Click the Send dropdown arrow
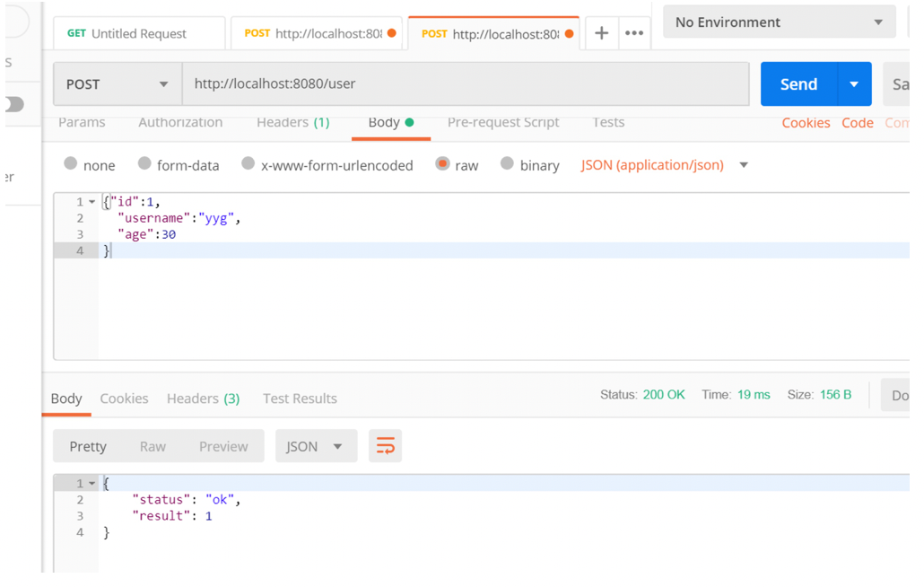 854,84
